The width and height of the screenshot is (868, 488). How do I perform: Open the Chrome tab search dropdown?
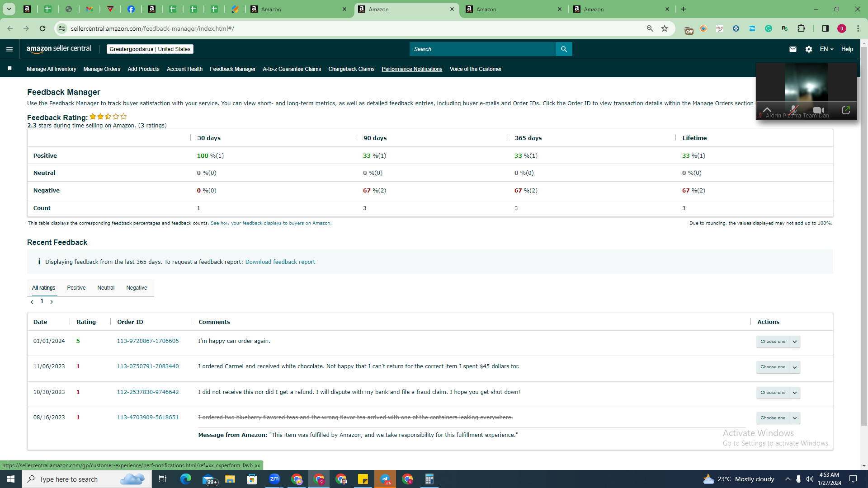[9, 9]
